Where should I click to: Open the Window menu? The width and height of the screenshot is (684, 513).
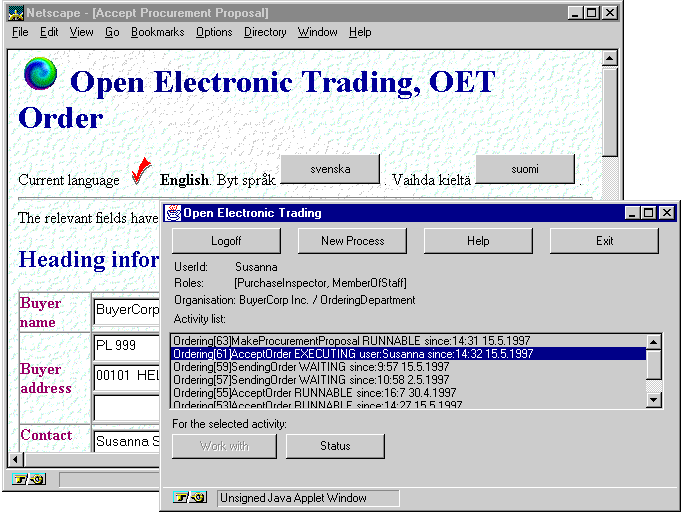(318, 32)
